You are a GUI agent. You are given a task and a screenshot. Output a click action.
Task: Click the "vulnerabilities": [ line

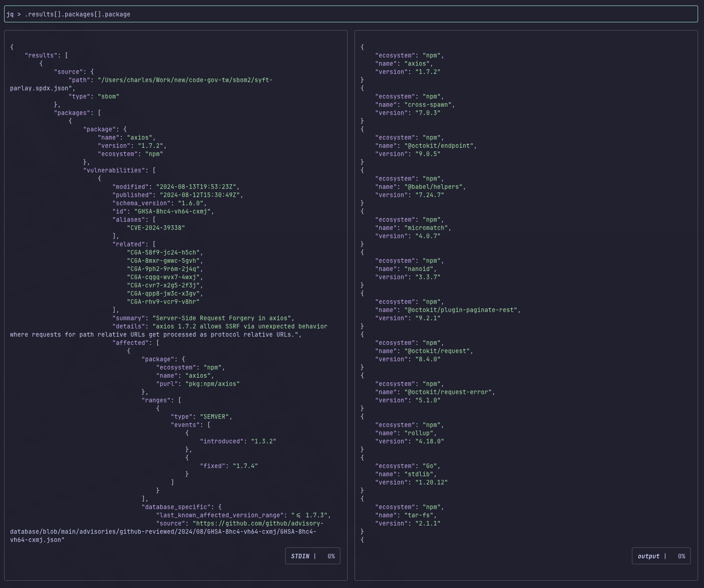120,170
